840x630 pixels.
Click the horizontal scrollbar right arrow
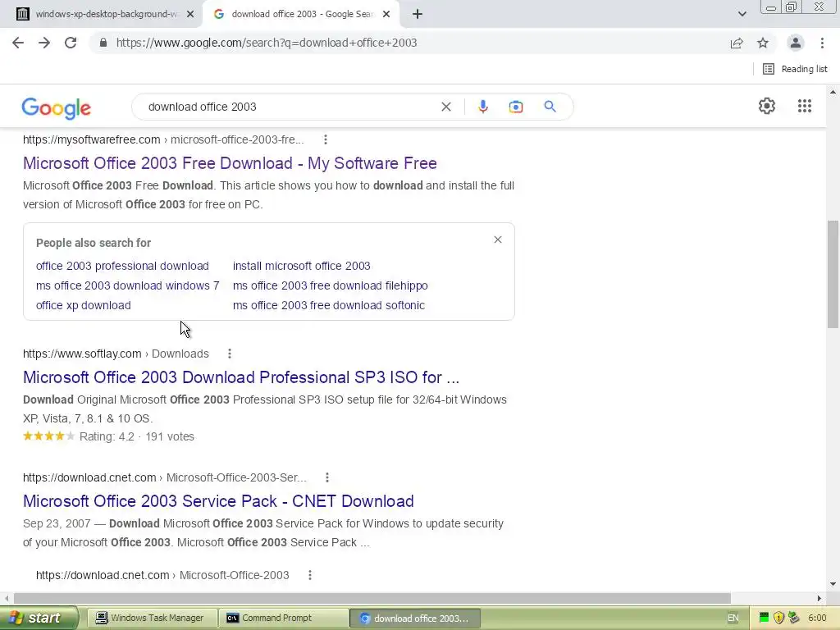point(819,598)
